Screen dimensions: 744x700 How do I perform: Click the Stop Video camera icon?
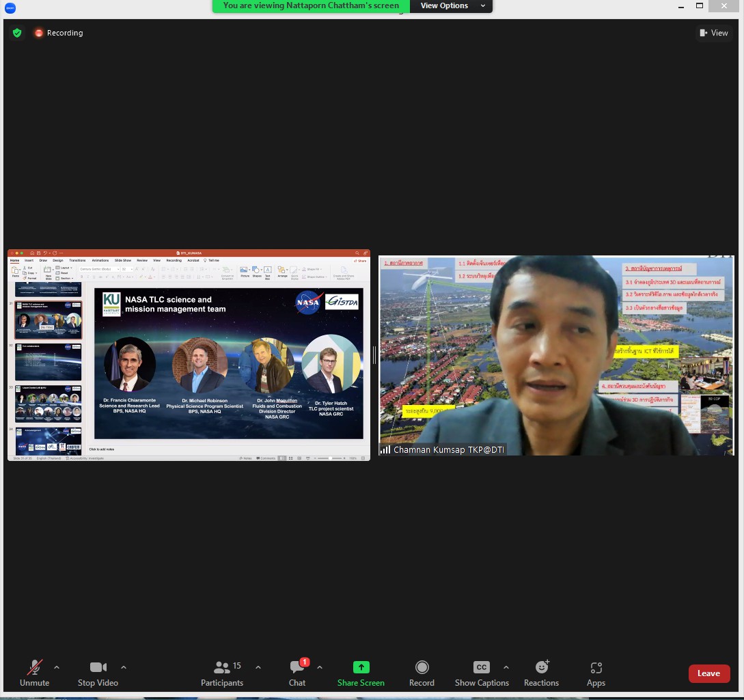click(98, 667)
